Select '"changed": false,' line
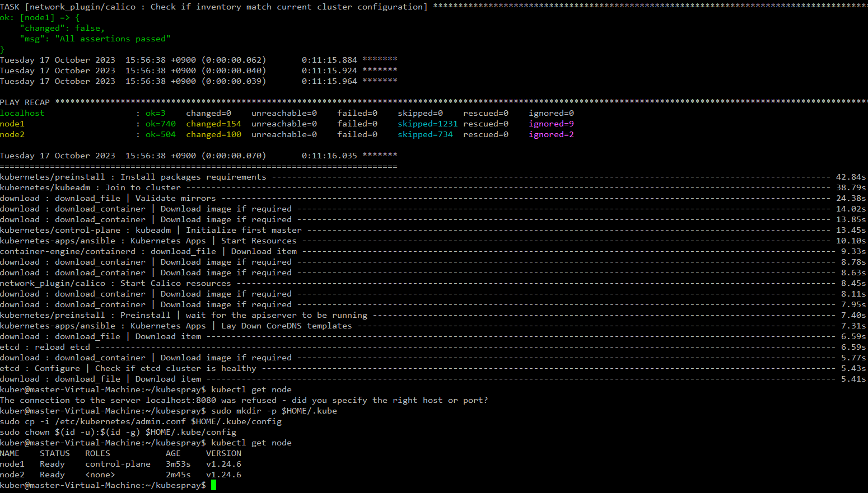The image size is (868, 493). 62,28
